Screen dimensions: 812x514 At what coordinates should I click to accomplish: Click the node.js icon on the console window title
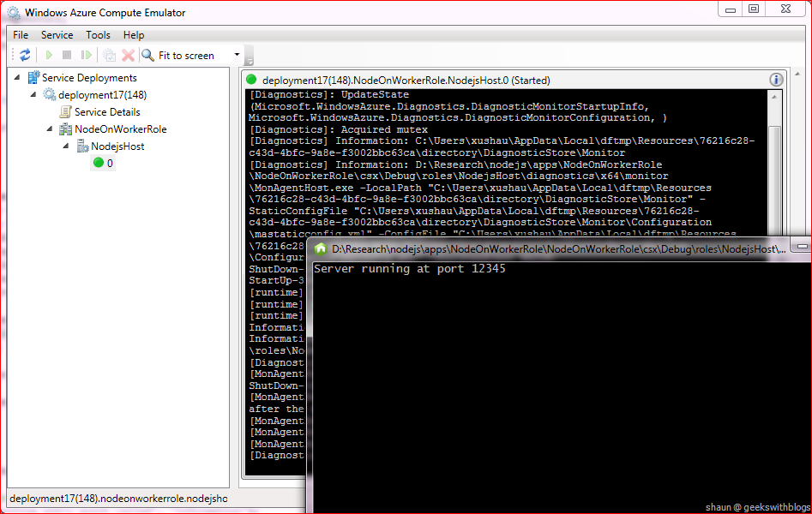[x=321, y=249]
